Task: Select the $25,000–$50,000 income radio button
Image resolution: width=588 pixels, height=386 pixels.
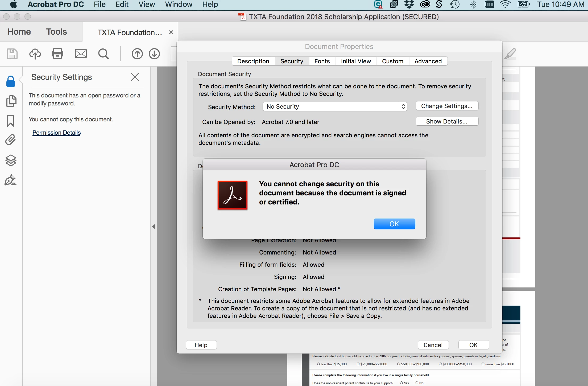Action: point(358,364)
